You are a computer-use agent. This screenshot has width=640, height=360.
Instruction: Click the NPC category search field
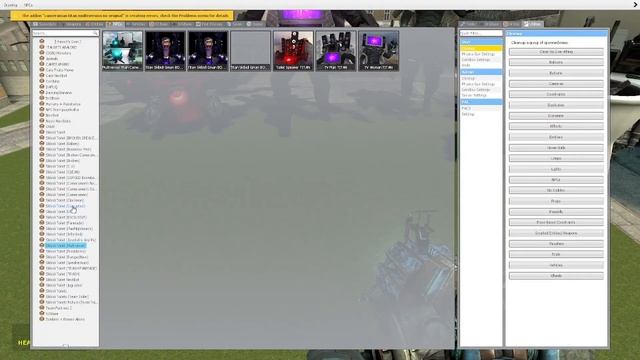(x=65, y=33)
